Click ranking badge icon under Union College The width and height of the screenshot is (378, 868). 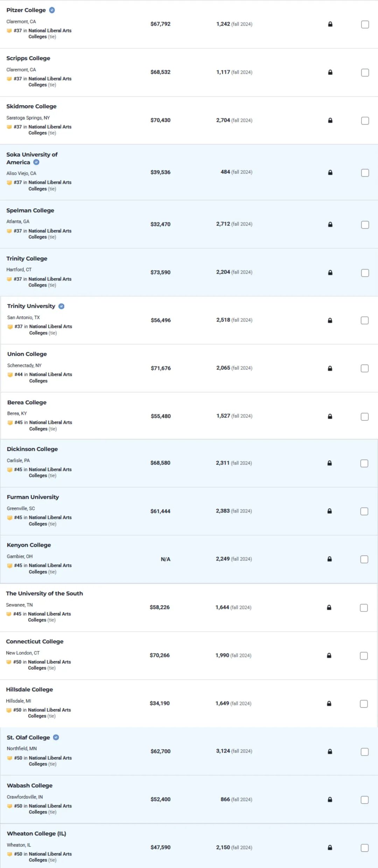(10, 375)
